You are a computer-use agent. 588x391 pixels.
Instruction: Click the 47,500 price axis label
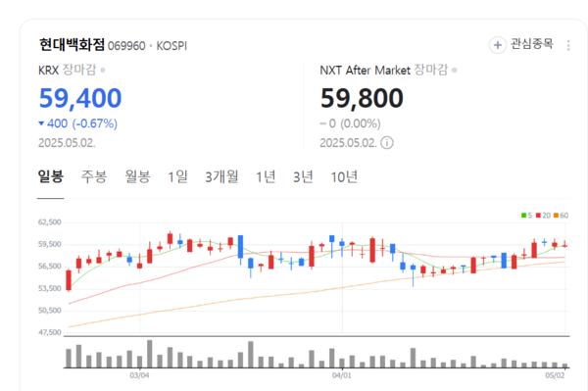(x=50, y=332)
